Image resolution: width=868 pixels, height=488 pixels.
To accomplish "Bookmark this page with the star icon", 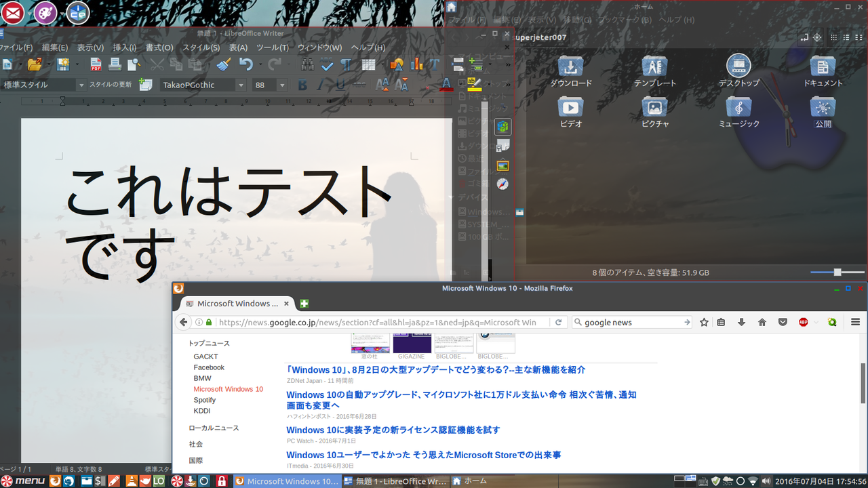I will click(704, 323).
